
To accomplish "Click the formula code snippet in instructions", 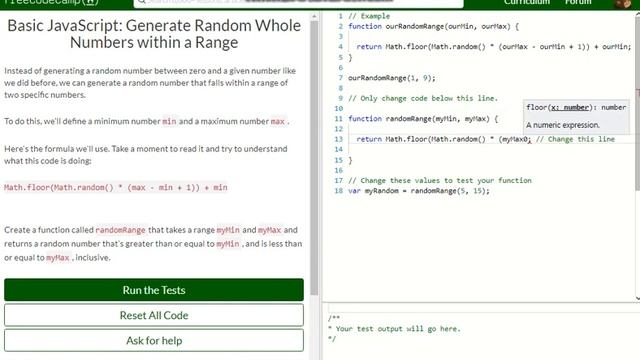I will click(x=116, y=187).
